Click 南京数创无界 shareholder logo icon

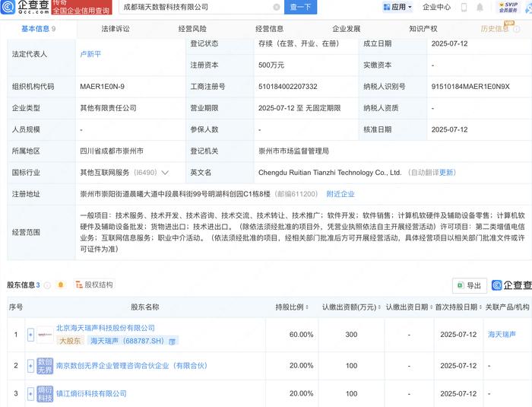click(x=45, y=366)
